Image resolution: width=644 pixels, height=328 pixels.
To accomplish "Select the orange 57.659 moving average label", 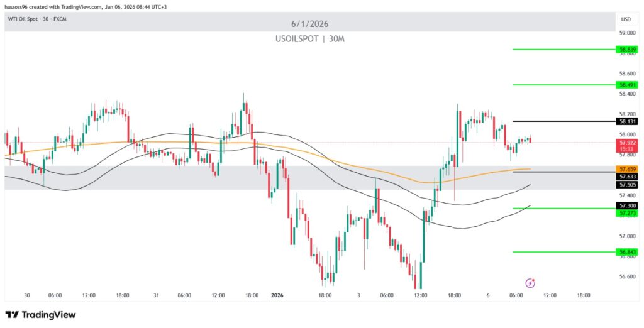I will [628, 170].
